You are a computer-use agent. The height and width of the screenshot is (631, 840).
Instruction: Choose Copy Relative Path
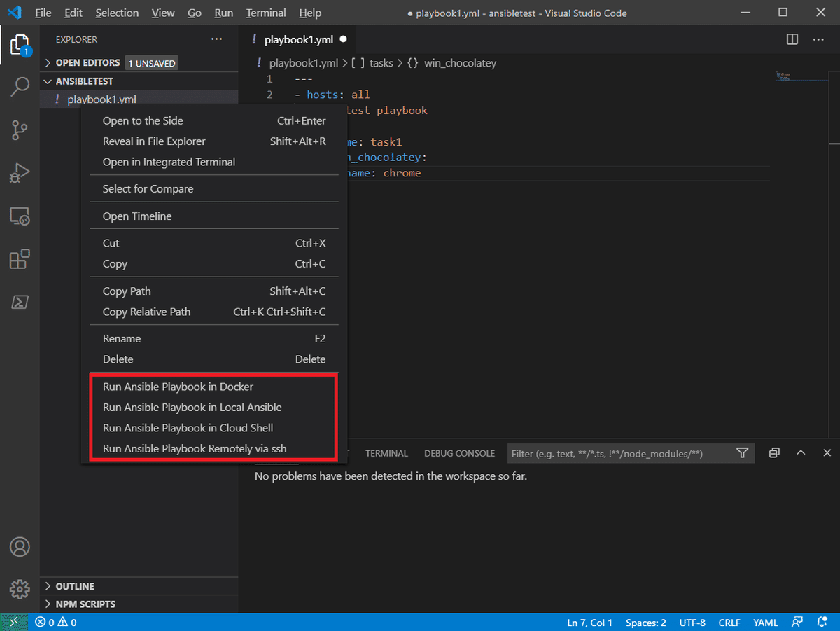click(214, 312)
